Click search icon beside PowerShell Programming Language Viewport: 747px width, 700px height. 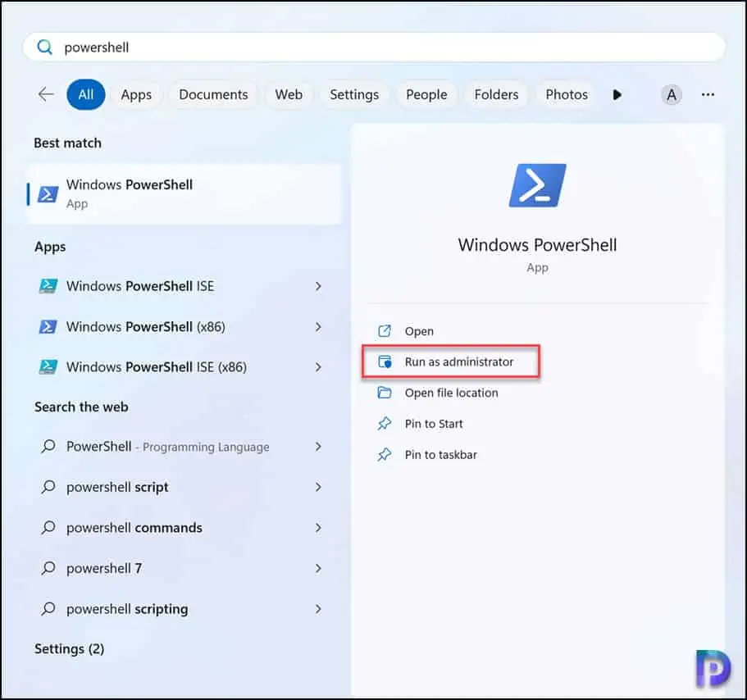48,447
